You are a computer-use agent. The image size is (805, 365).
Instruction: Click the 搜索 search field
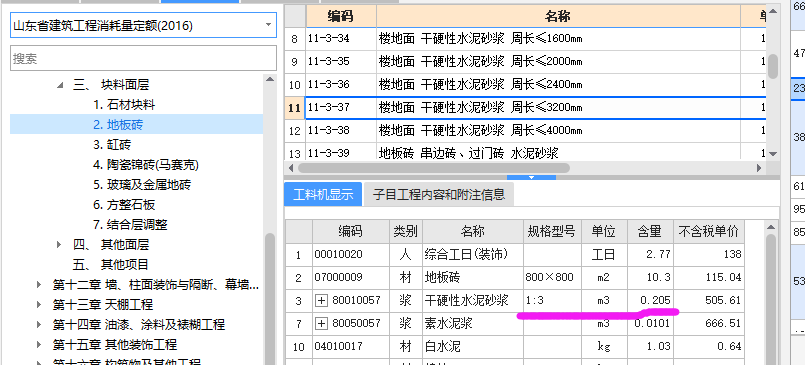pos(143,59)
